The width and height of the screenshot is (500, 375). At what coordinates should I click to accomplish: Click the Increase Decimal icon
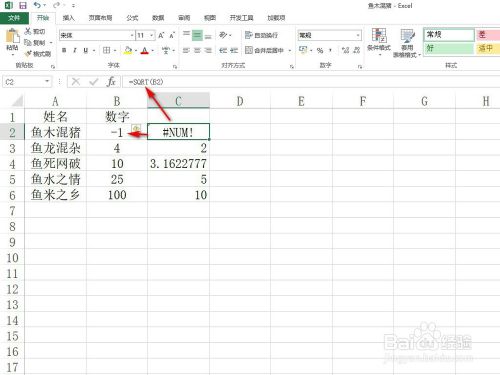(345, 50)
